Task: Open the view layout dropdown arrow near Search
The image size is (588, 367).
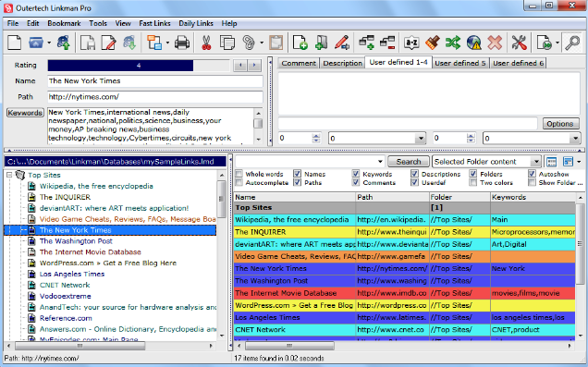Action: pyautogui.click(x=579, y=162)
